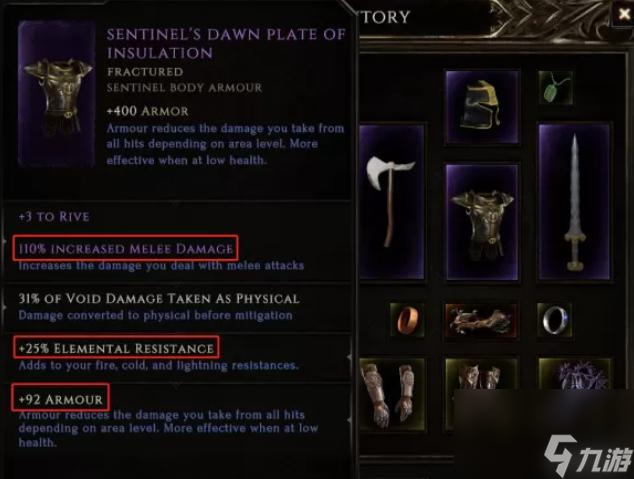
Task: Select the equipped belt slot
Action: (481, 321)
